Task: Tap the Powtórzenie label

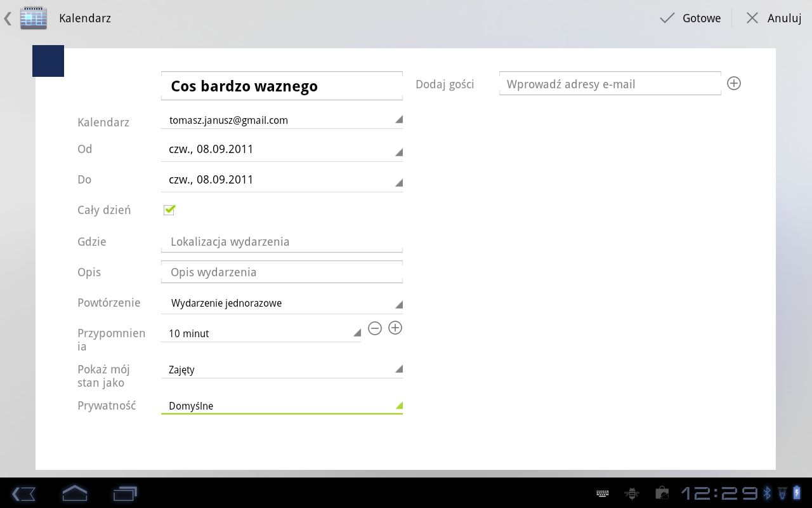Action: click(x=109, y=303)
